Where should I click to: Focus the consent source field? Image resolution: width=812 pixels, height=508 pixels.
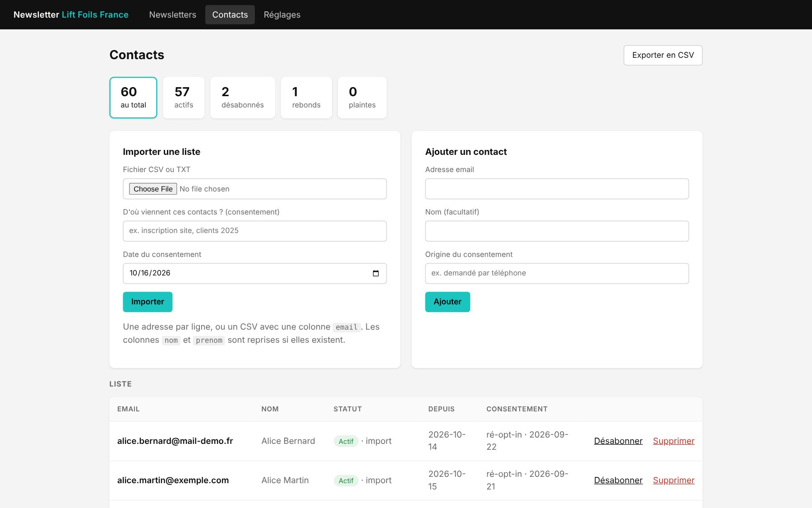click(255, 231)
